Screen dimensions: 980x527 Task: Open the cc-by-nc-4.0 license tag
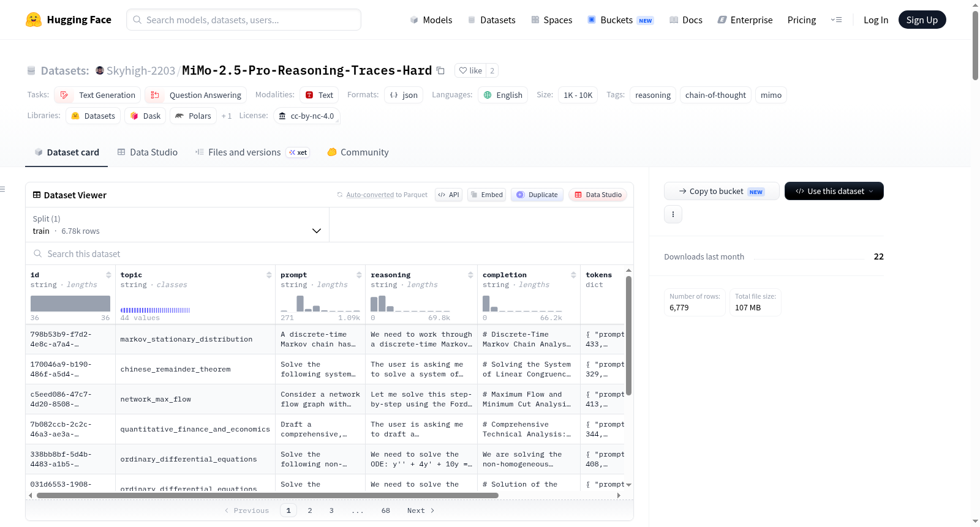tap(306, 116)
